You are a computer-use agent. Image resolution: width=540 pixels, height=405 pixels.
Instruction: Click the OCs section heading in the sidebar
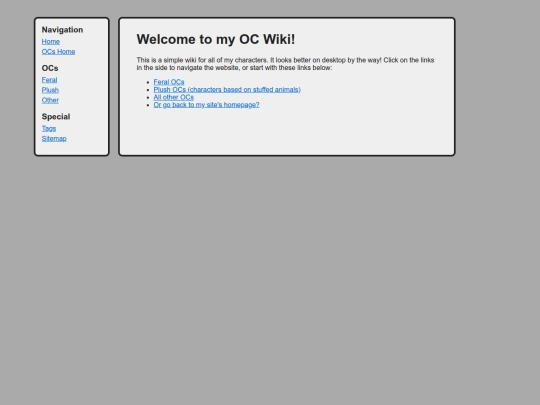[x=50, y=68]
